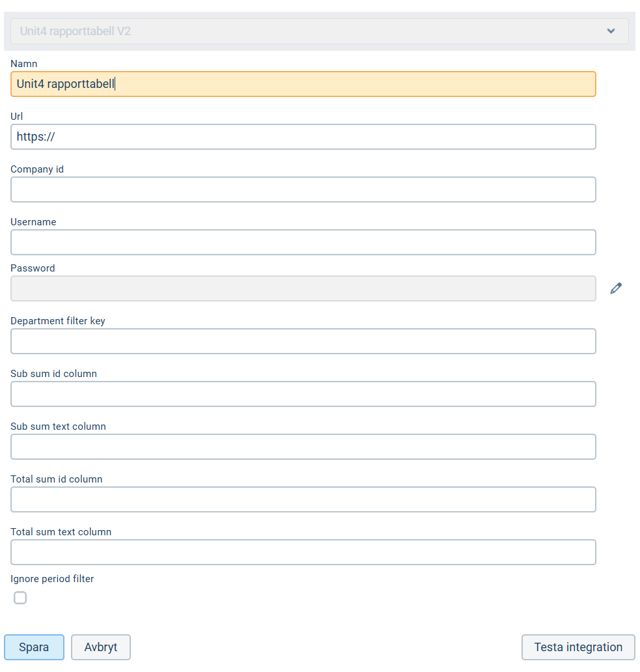
Task: Click the pencil icon to edit password
Action: [x=616, y=288]
